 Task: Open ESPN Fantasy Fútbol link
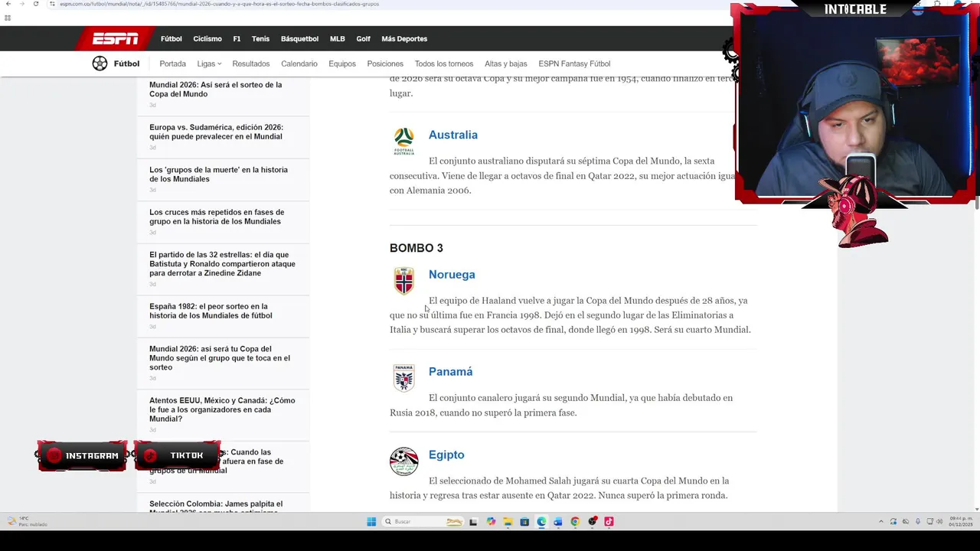coord(574,64)
